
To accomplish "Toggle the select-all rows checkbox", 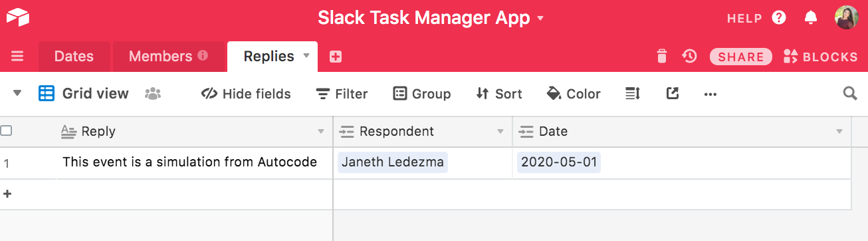I will [x=6, y=131].
